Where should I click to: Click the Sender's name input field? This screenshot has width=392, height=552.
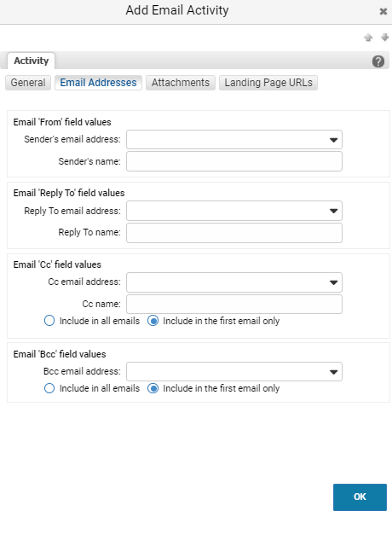[x=234, y=161]
